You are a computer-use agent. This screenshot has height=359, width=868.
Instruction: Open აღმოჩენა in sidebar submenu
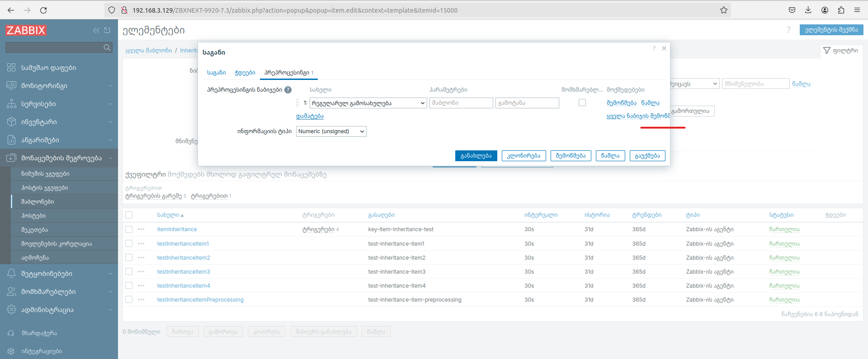(35, 257)
